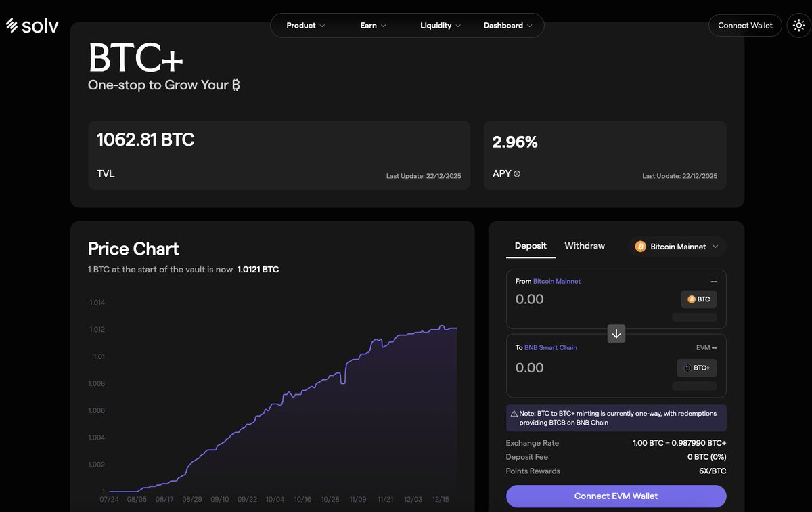Click the BNB Smart Chain link

551,347
